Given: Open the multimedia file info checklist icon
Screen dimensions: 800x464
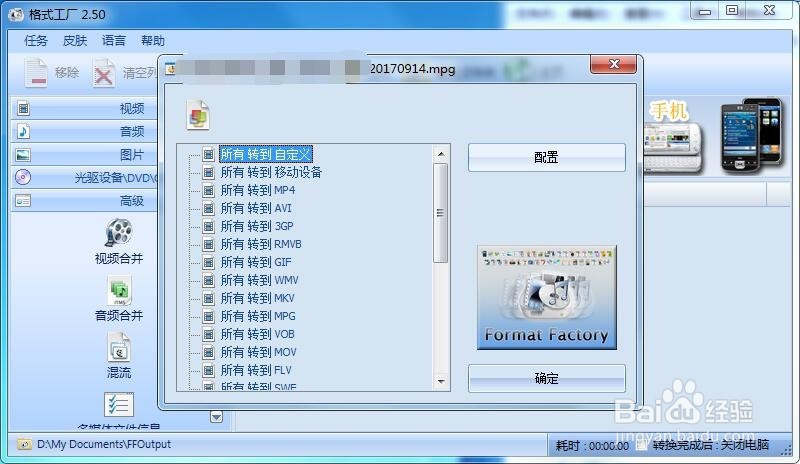Looking at the screenshot, I should [x=119, y=405].
